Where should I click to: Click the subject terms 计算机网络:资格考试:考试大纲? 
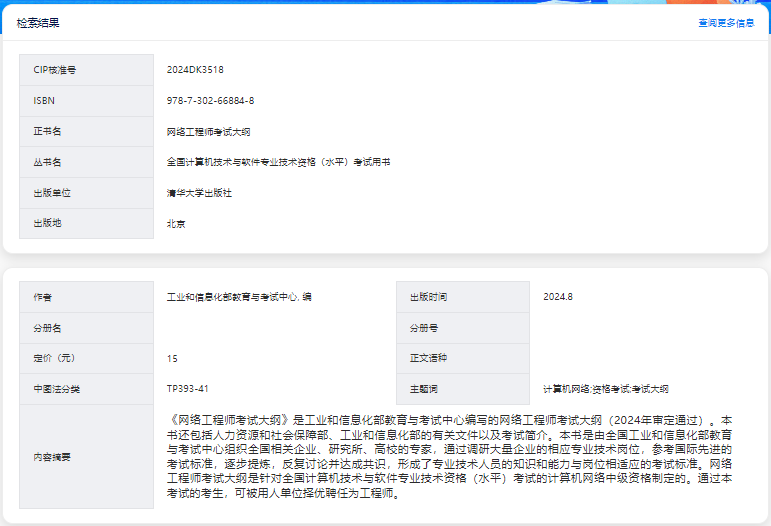(x=605, y=389)
